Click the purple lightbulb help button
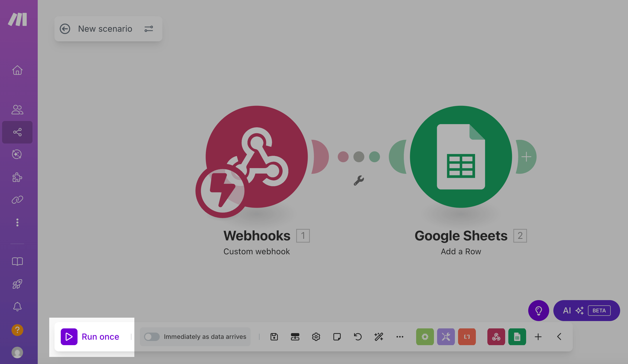The height and width of the screenshot is (364, 628). [x=538, y=310]
